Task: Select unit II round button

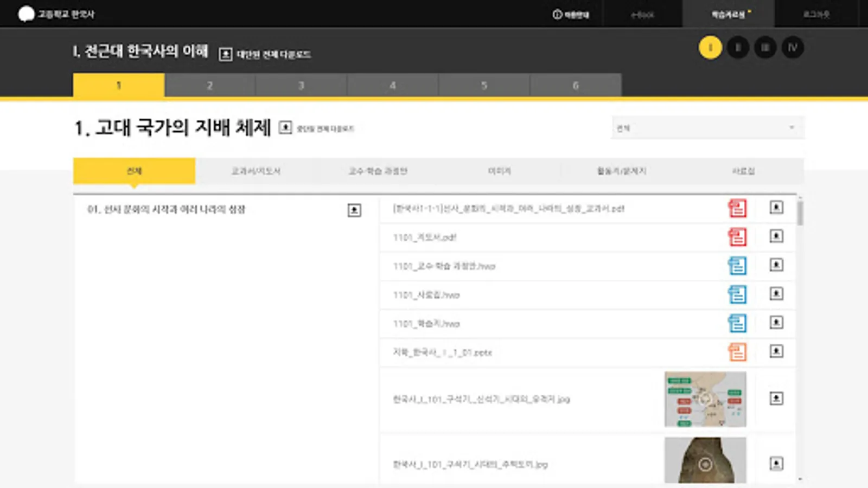Action: click(x=738, y=48)
